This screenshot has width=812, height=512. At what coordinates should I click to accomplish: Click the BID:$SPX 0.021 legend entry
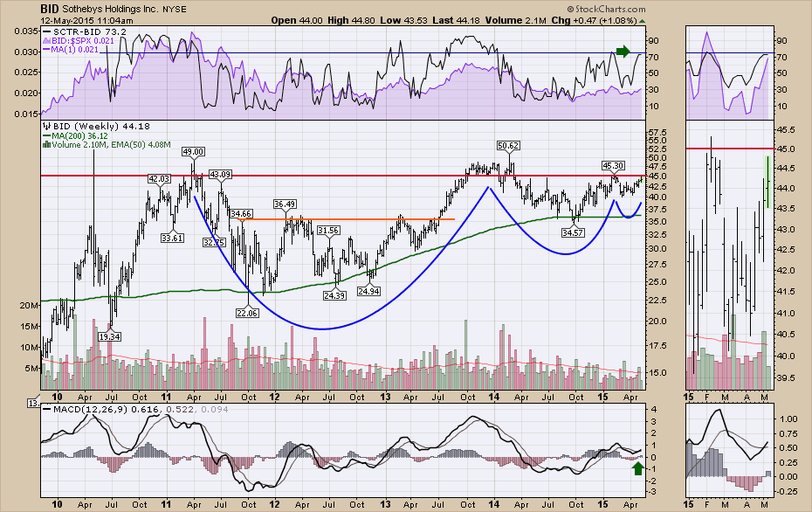click(x=79, y=40)
